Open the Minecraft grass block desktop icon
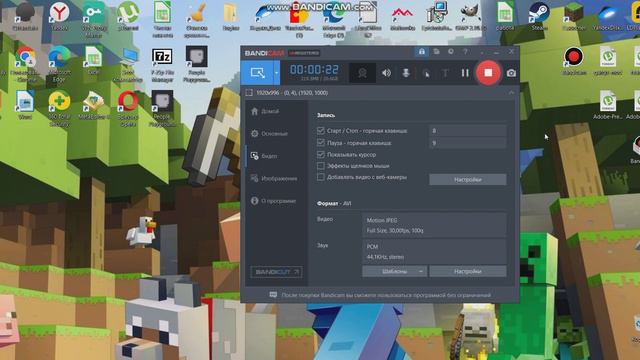Image resolution: width=640 pixels, height=360 pixels. (x=573, y=16)
